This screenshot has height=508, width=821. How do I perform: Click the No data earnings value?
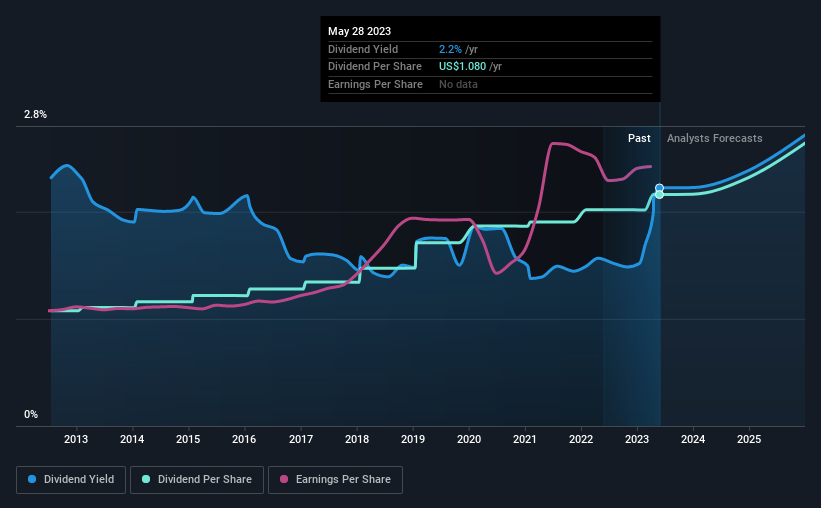click(x=458, y=84)
